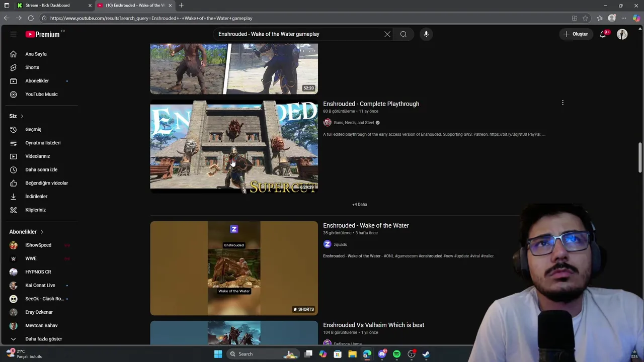Clear the search query with the X
The width and height of the screenshot is (644, 362).
click(x=387, y=34)
